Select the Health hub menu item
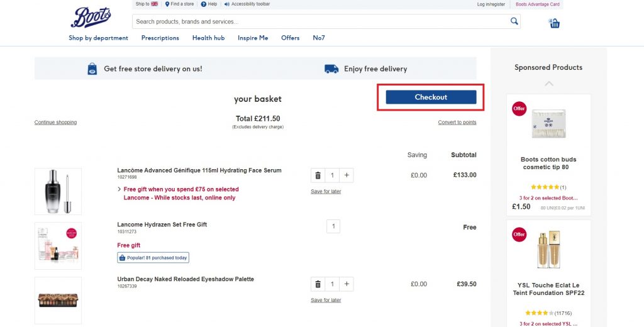Screen dimensions: 644x327 click(x=208, y=38)
